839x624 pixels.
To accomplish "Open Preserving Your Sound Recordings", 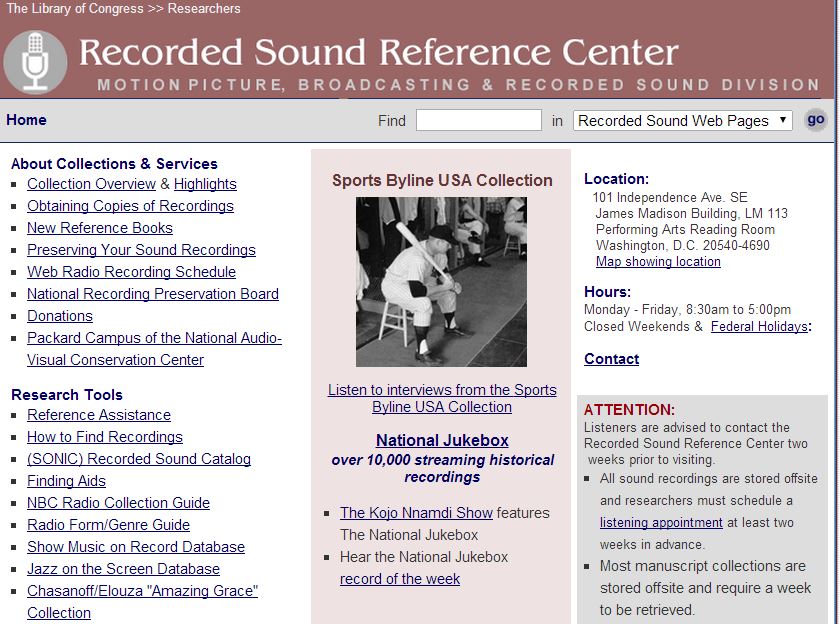I will [141, 250].
